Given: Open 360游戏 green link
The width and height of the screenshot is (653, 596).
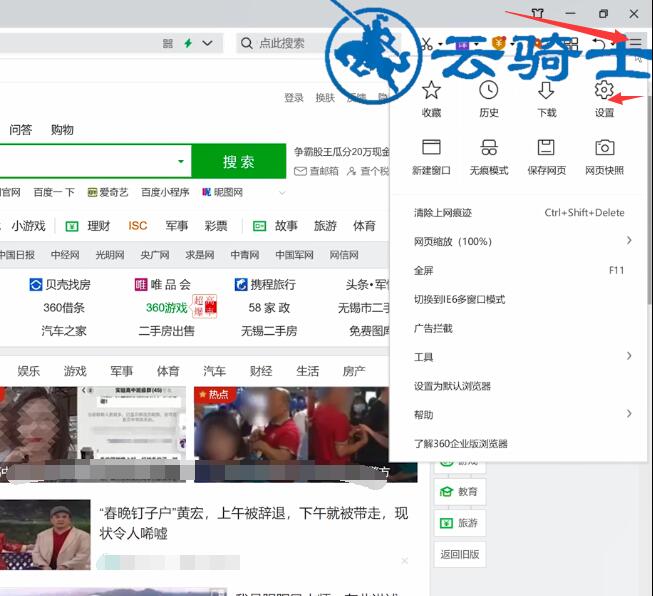Looking at the screenshot, I should tap(167, 308).
